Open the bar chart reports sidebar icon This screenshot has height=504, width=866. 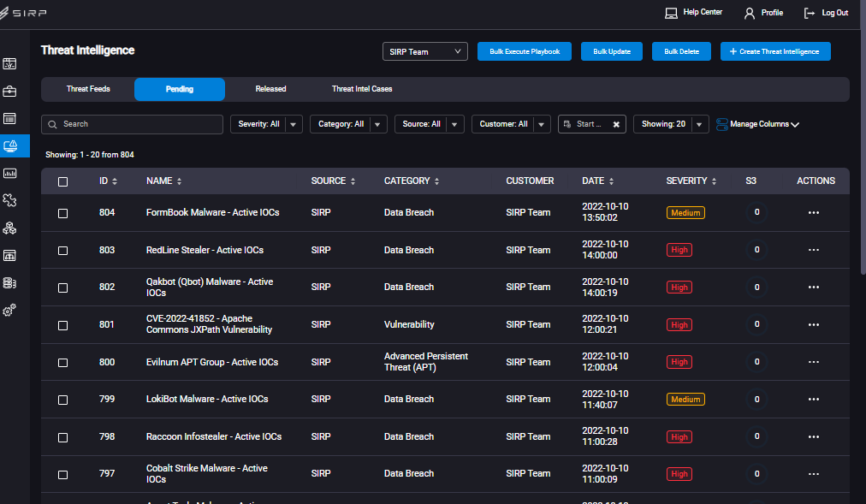click(x=9, y=174)
